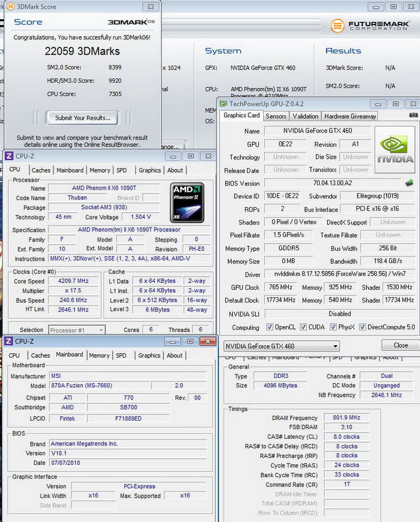Click the Close button in GPU-Z
Image resolution: width=420 pixels, height=522 pixels.
400,345
